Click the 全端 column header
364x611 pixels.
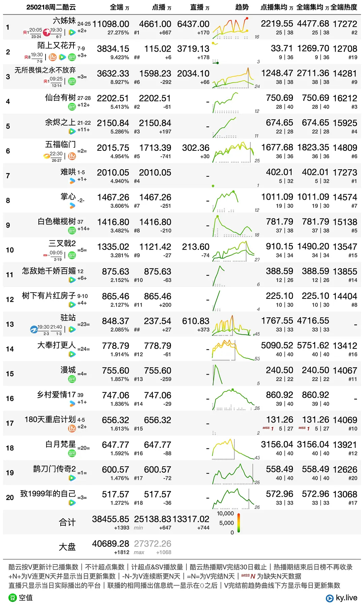[119, 7]
